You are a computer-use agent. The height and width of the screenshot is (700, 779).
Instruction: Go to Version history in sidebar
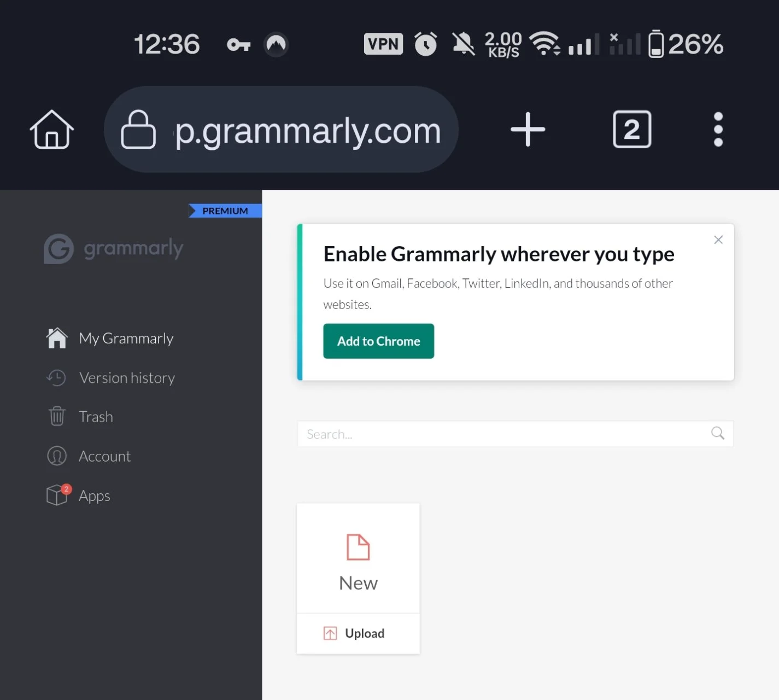(x=127, y=378)
